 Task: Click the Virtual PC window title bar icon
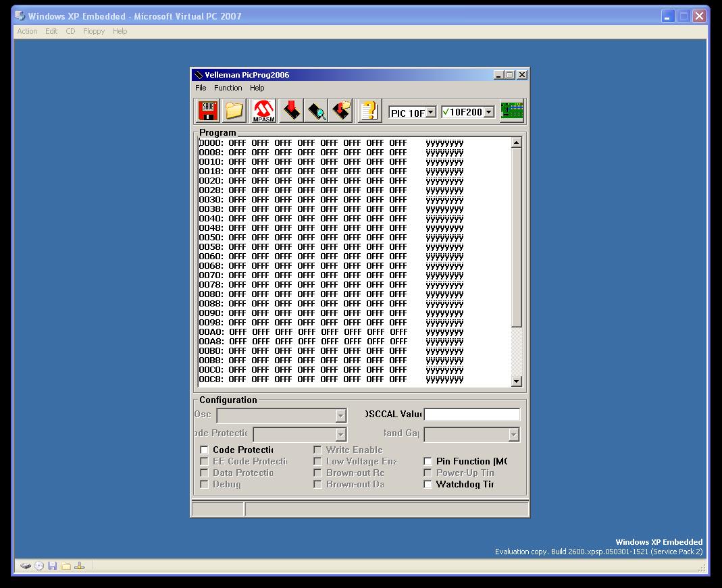tap(20, 16)
